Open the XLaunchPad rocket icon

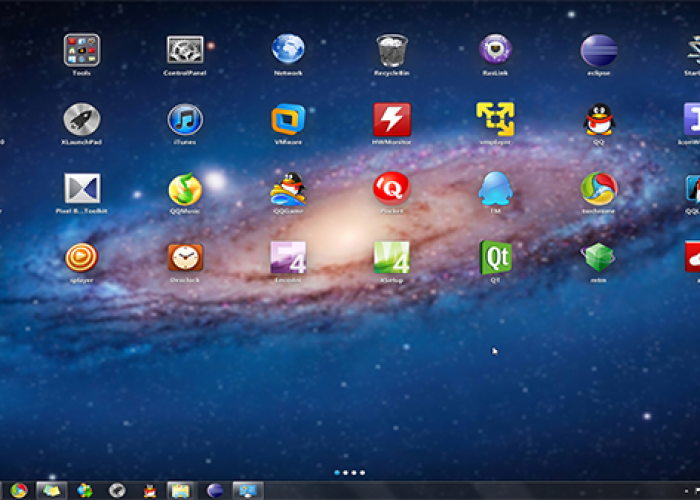pos(82,119)
